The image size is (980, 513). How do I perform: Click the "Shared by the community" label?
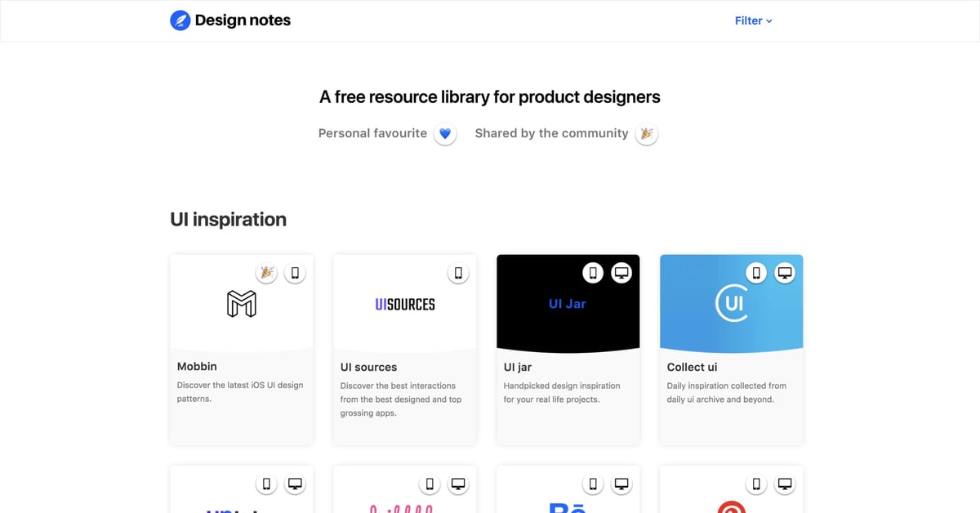click(x=551, y=133)
